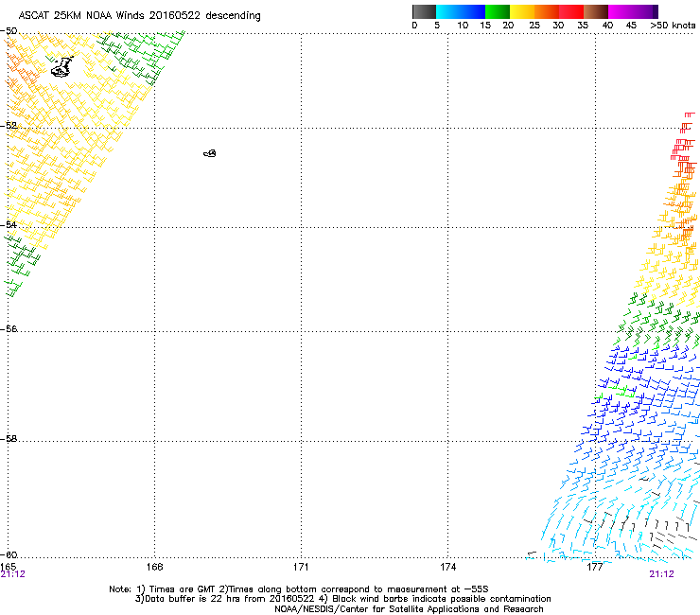The width and height of the screenshot is (700, 615).
Task: Click the '171' longitude label
Action: click(x=301, y=567)
